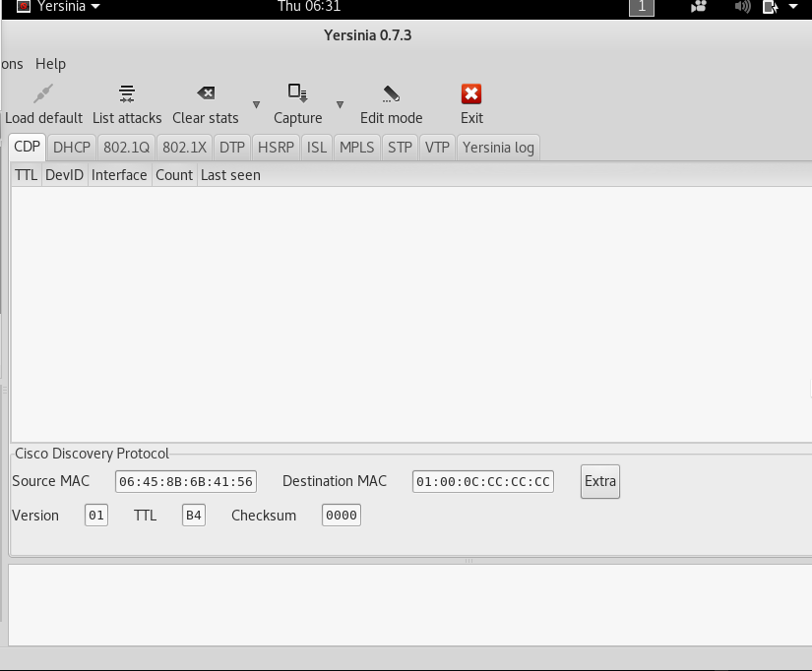Click the TTL column header

click(x=26, y=175)
